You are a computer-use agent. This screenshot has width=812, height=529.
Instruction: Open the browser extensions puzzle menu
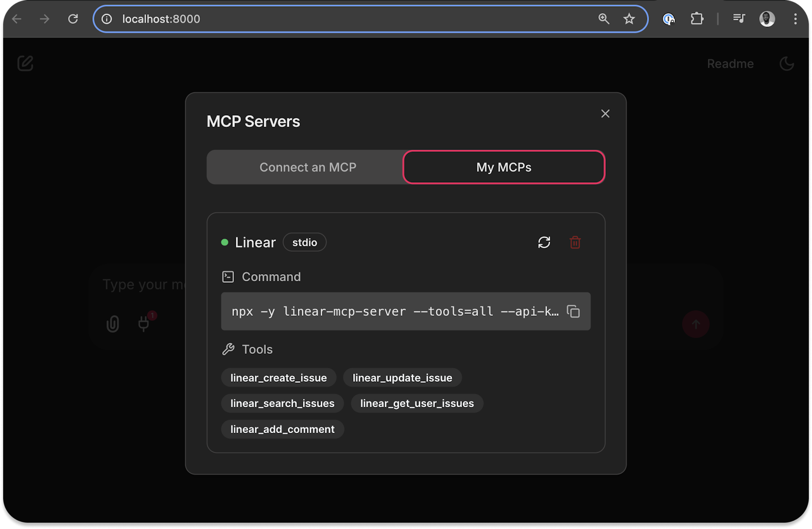click(x=697, y=19)
